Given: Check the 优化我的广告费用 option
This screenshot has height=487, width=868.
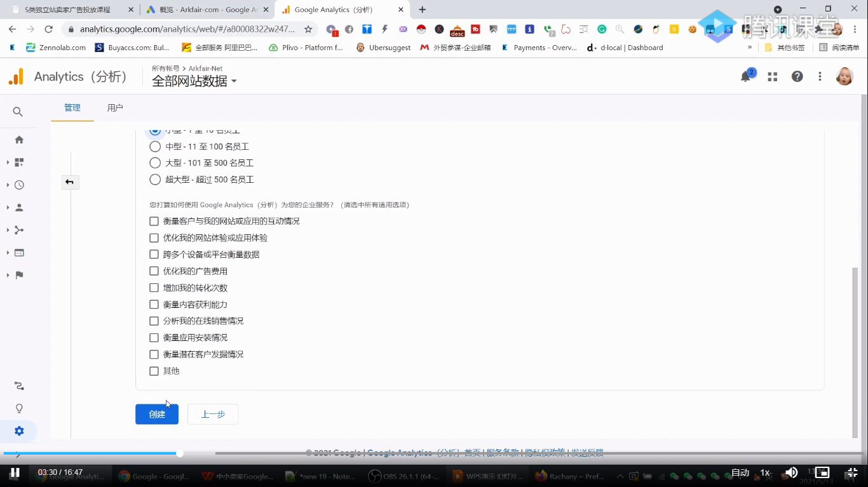Looking at the screenshot, I should pos(154,270).
